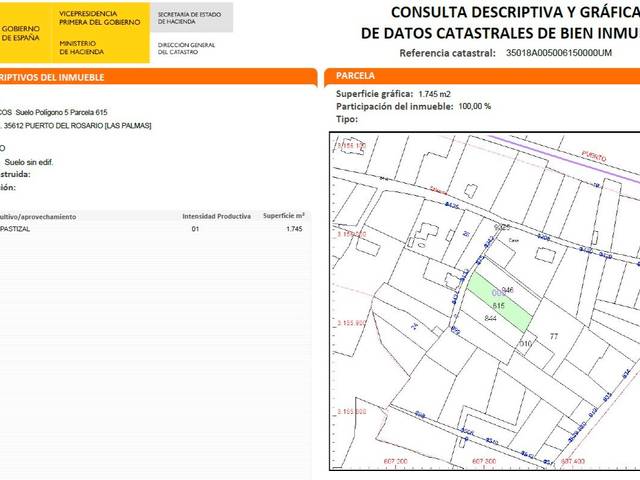Click the 'Referencia catastral:' label
Viewport: 640px width, 480px height.
(447, 53)
